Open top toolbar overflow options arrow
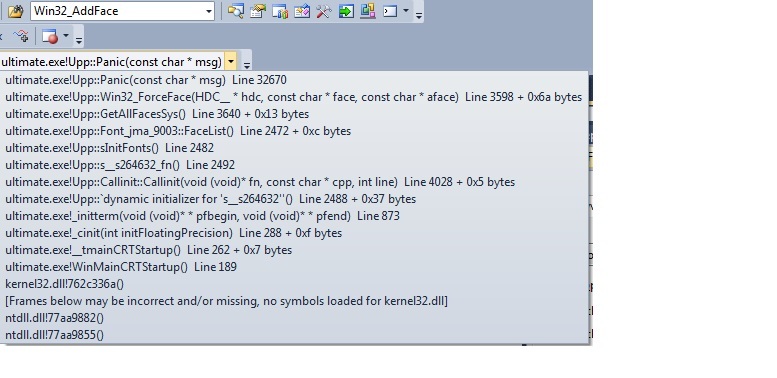Image resolution: width=777 pixels, height=378 pixels. pyautogui.click(x=419, y=16)
